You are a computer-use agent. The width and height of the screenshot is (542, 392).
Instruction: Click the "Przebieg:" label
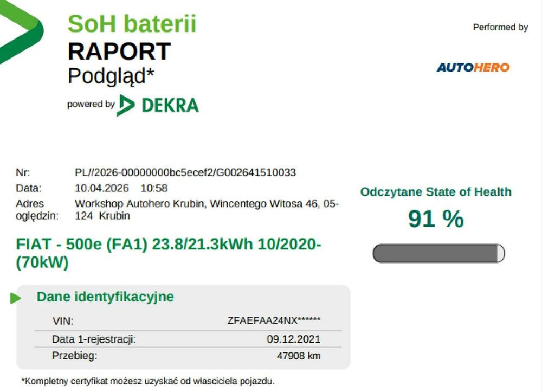pos(74,355)
